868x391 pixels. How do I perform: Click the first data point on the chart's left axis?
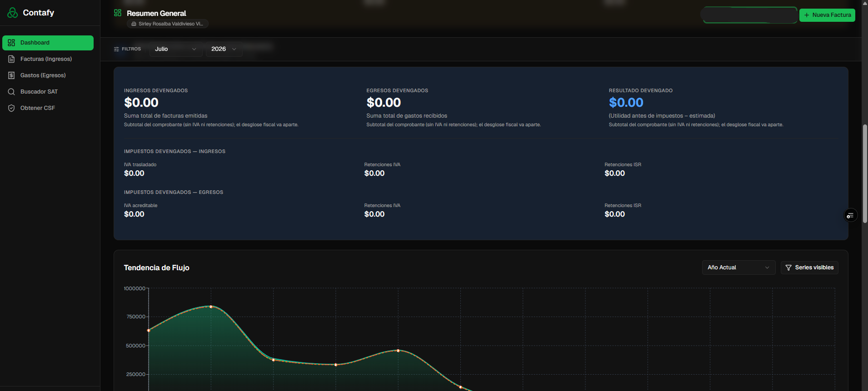pyautogui.click(x=149, y=330)
